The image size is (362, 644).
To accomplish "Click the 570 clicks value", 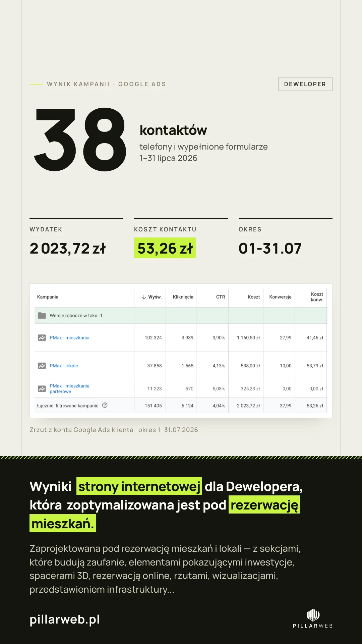I will coord(189,389).
